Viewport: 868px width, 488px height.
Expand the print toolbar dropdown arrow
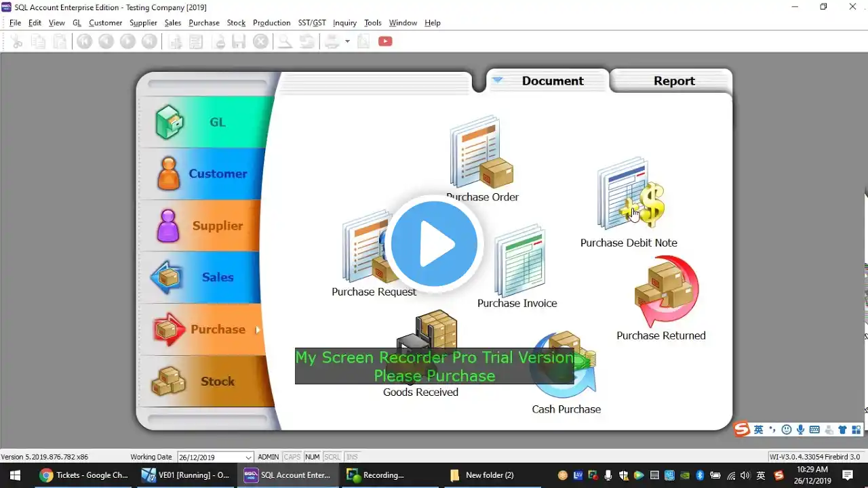347,41
